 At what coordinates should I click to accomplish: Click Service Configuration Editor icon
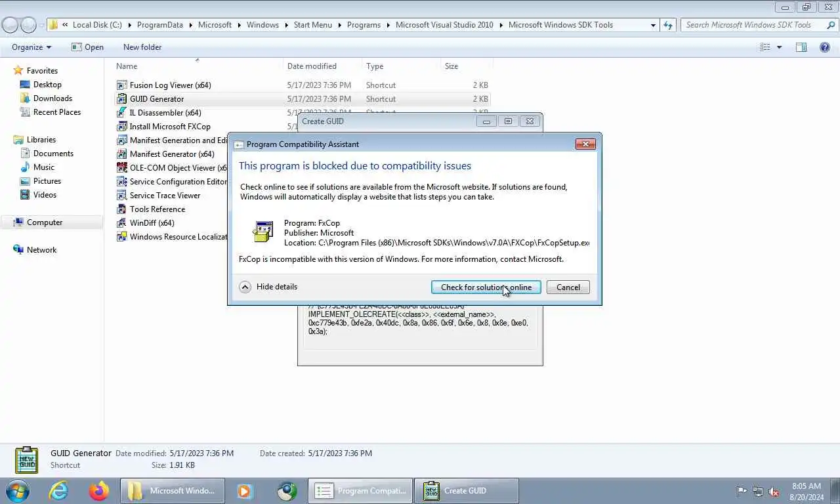coord(121,182)
